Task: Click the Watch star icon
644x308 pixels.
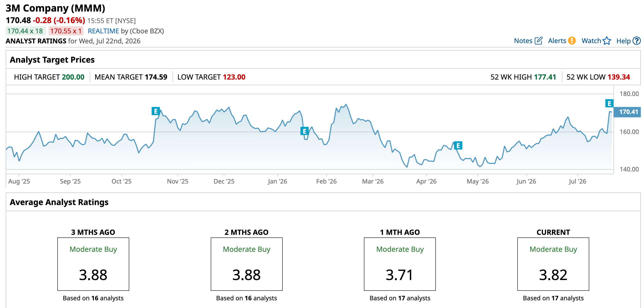Action: (607, 41)
